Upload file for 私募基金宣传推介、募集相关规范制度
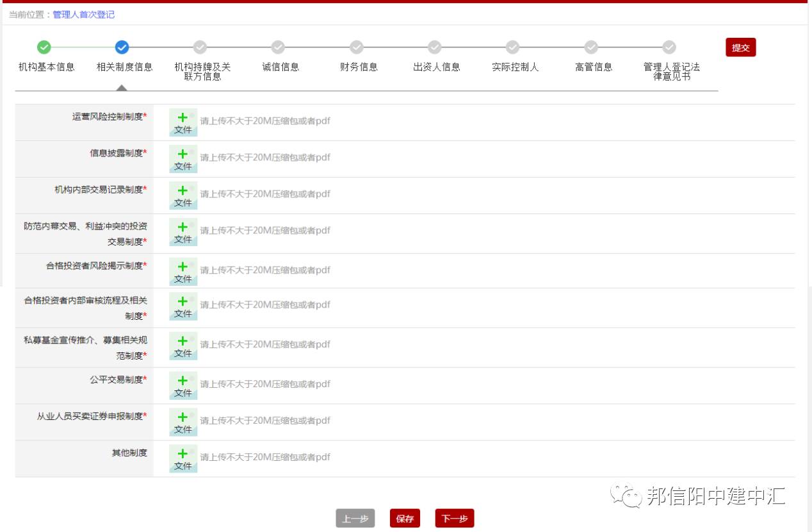 pyautogui.click(x=183, y=346)
